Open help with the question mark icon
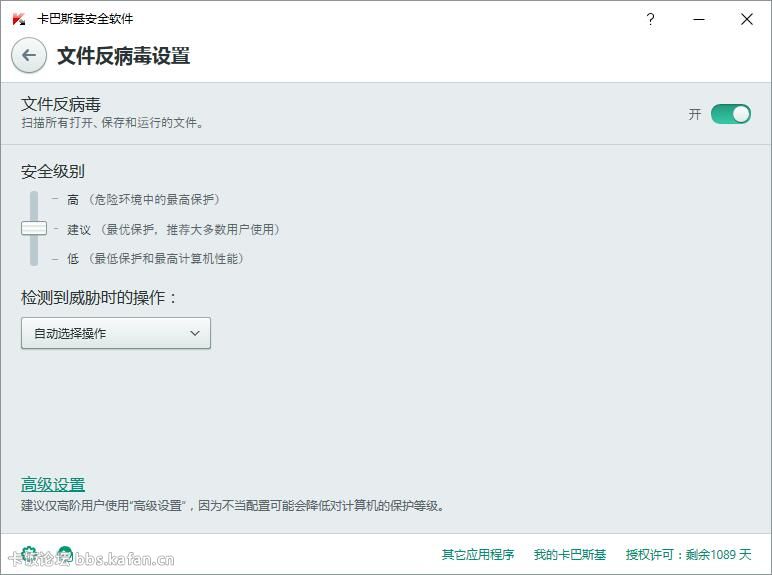Screen dimensions: 772x575 (650, 19)
